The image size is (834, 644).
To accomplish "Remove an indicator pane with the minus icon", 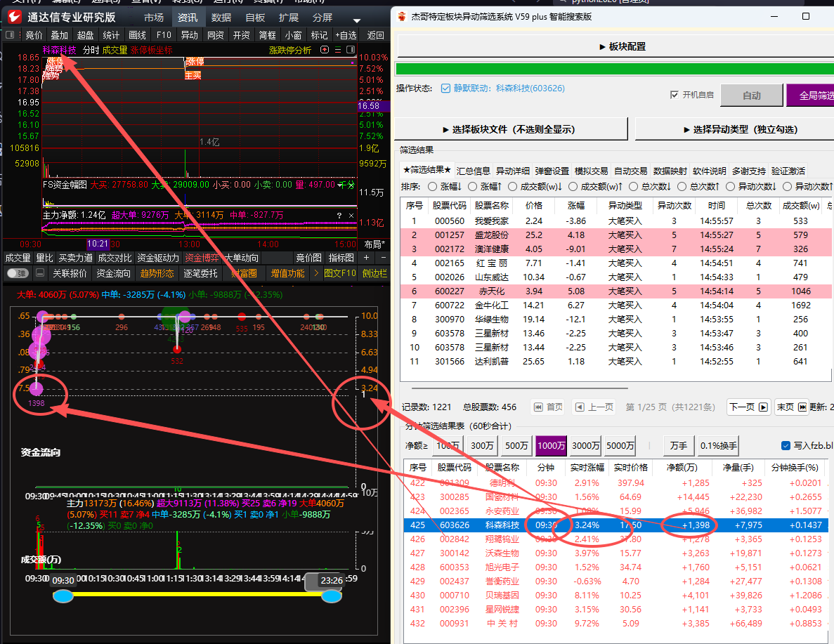I will tap(383, 257).
